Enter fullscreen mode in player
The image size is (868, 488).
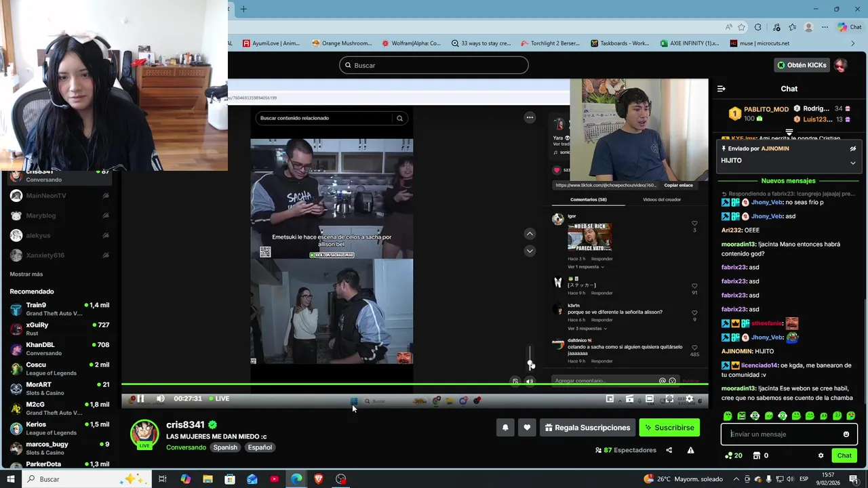click(669, 399)
